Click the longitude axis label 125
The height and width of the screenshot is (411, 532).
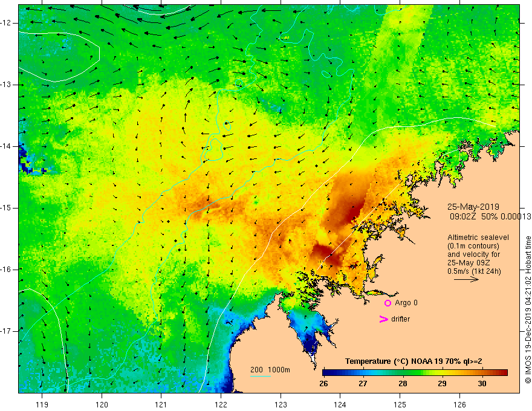point(400,404)
